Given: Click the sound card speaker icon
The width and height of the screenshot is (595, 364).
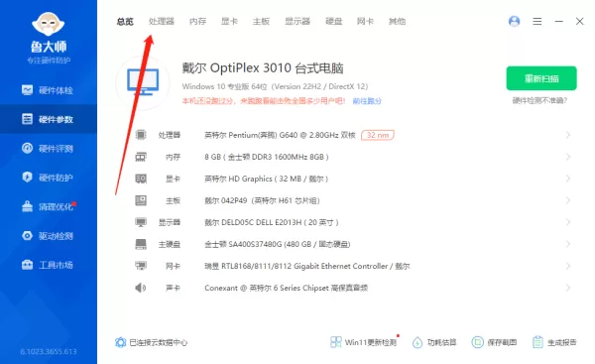Looking at the screenshot, I should 141,288.
